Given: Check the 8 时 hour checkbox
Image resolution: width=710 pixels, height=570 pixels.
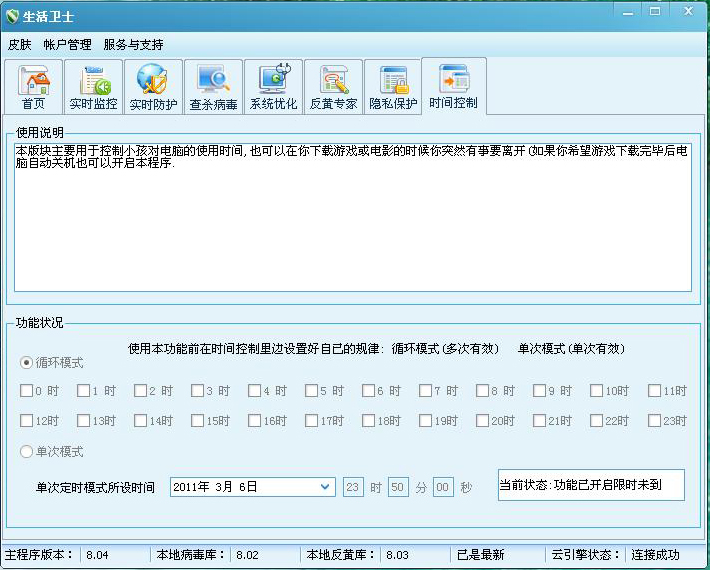Looking at the screenshot, I should pos(483,391).
